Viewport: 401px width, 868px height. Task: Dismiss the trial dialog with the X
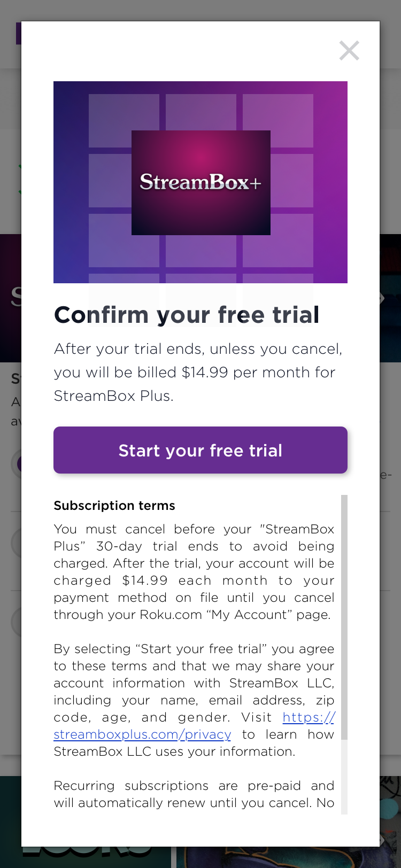[x=349, y=51]
